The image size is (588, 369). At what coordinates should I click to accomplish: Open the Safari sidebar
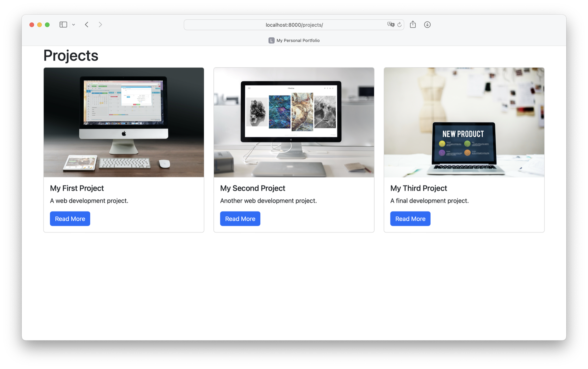point(63,24)
